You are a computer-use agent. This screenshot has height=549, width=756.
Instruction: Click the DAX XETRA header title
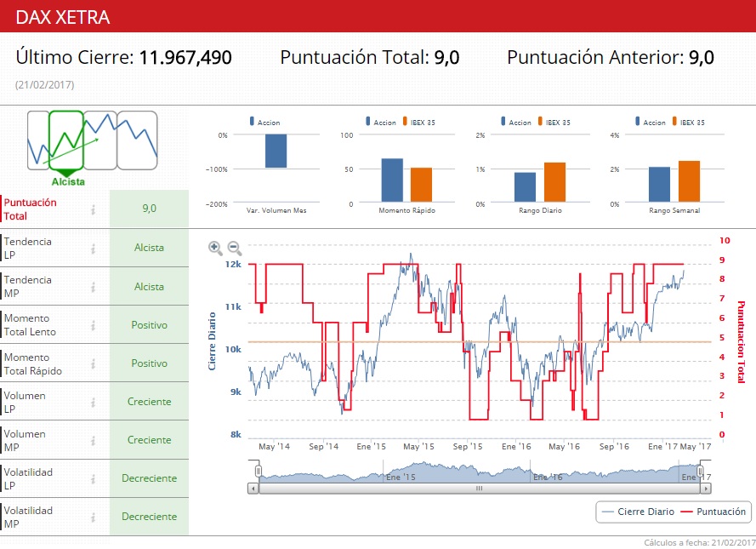(63, 17)
